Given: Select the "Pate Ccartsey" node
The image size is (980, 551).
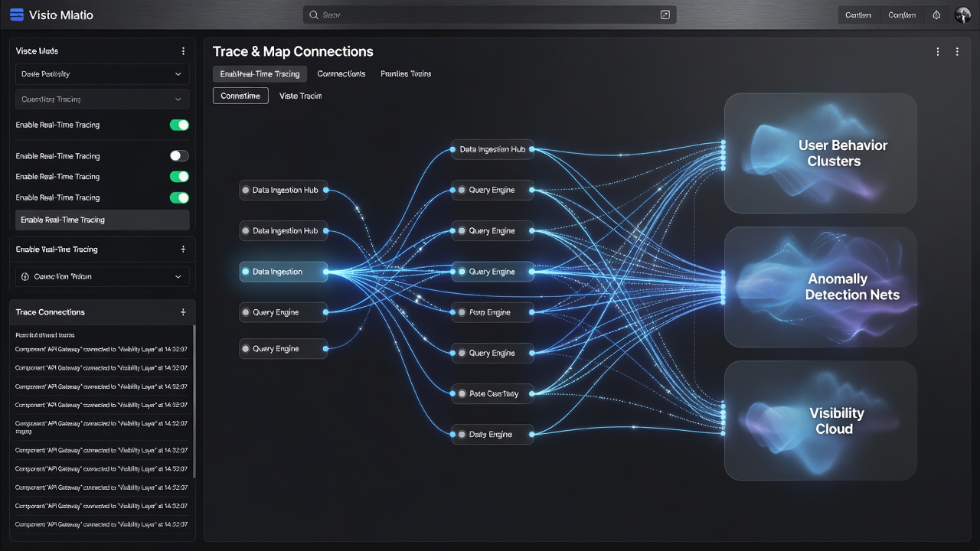Looking at the screenshot, I should [x=492, y=393].
